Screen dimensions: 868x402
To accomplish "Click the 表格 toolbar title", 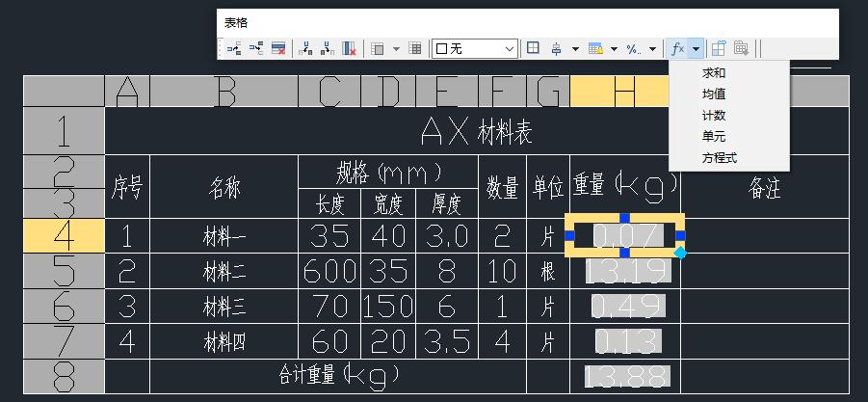I will [x=236, y=23].
